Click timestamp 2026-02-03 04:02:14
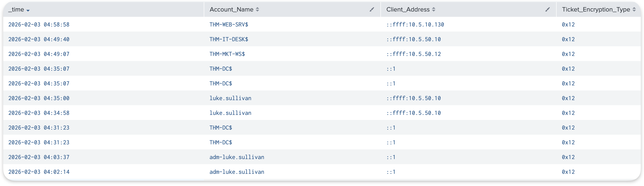Image resolution: width=644 pixels, height=186 pixels. [39, 172]
